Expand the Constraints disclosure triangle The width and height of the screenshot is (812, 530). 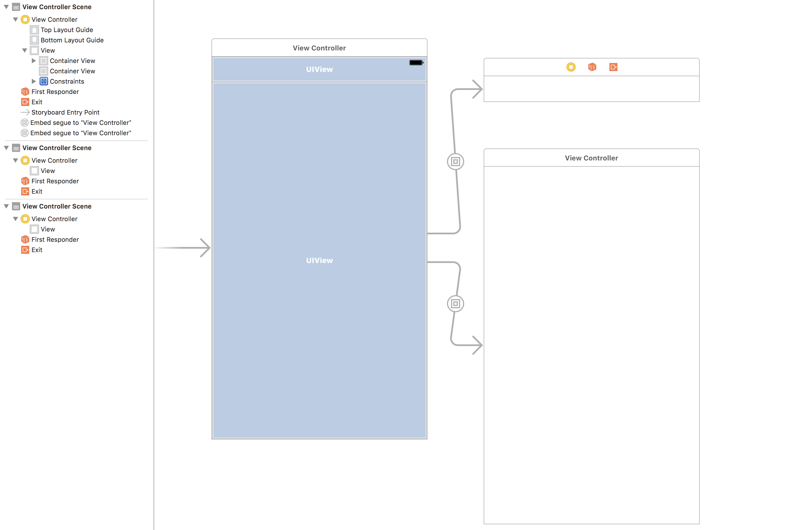[x=34, y=81]
